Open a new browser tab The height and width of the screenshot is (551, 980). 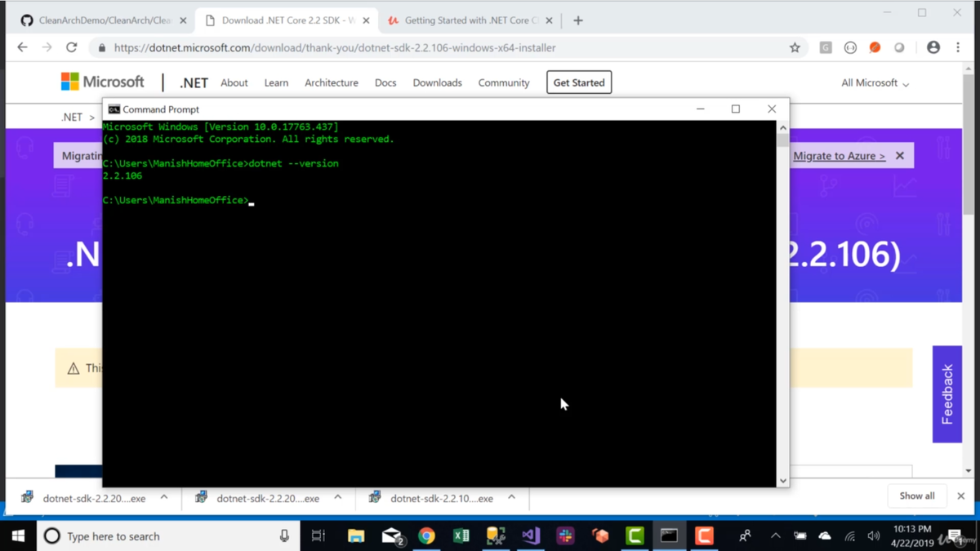[x=578, y=20]
